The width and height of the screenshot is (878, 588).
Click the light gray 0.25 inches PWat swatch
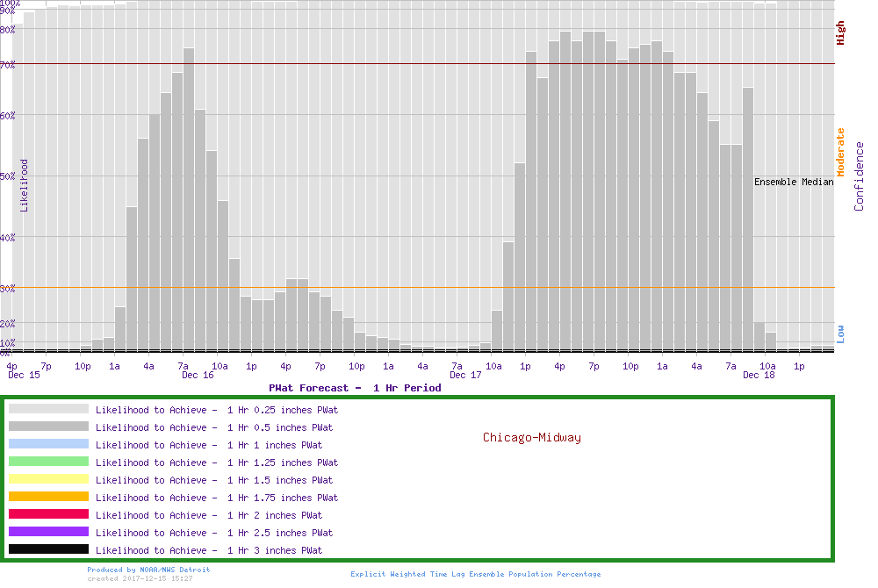(x=48, y=409)
